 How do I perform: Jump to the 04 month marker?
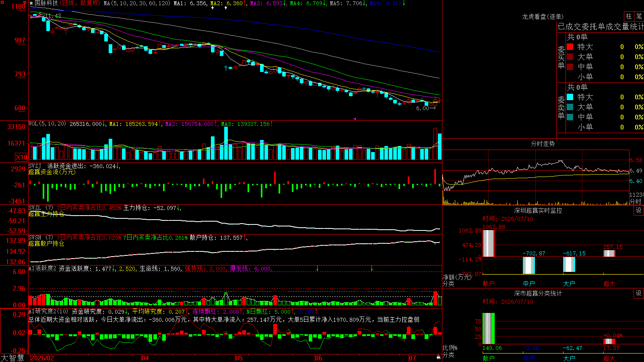145,358
